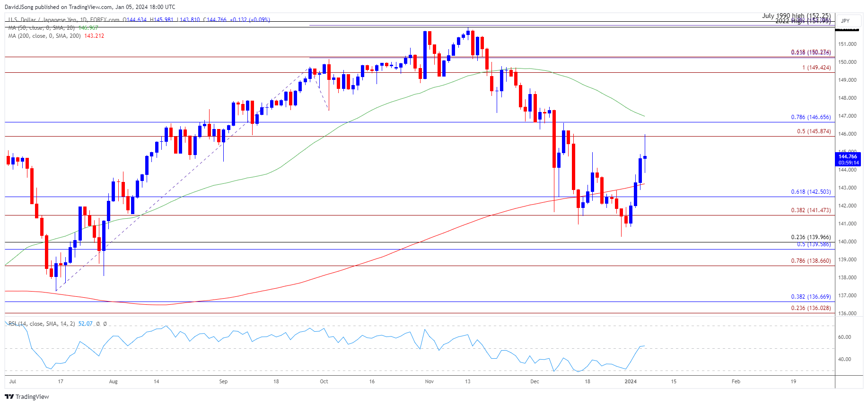Click the 2024 label on time axis
Image resolution: width=868 pixels, height=405 pixels.
tap(631, 381)
